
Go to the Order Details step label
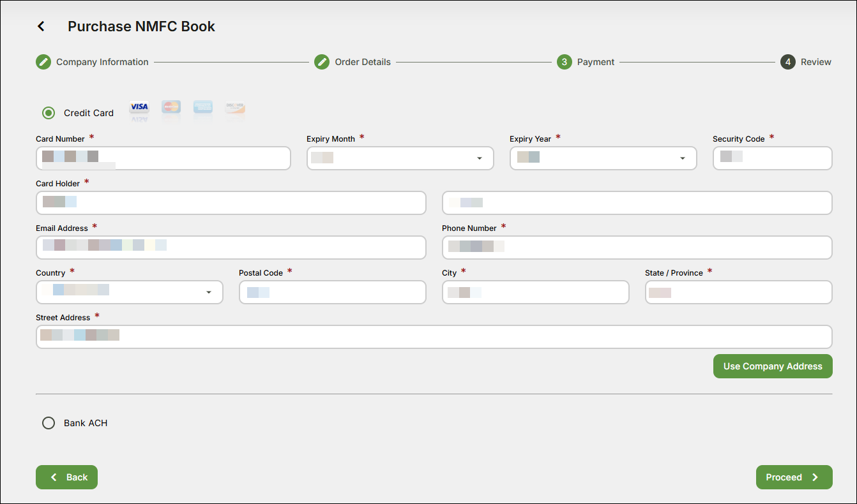click(x=363, y=62)
